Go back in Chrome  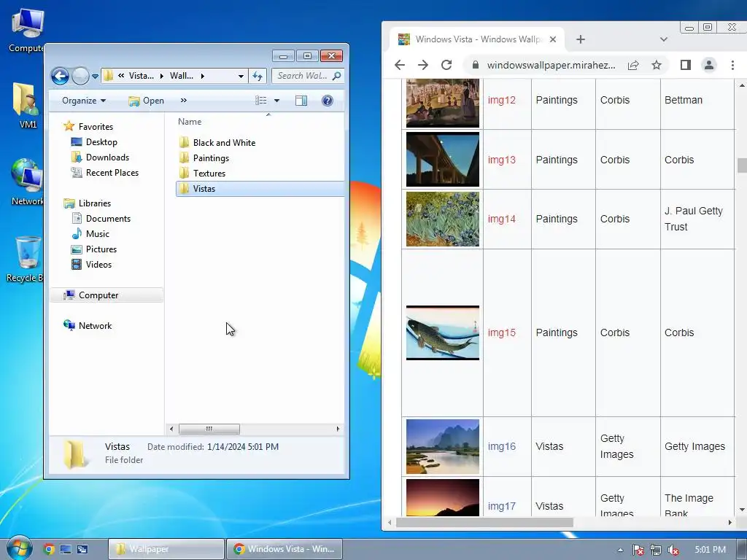[x=400, y=65]
